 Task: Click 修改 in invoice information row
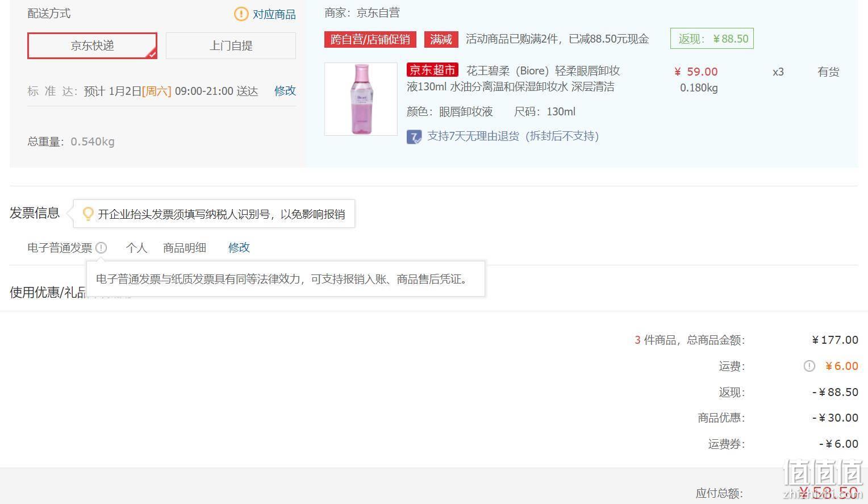point(239,248)
